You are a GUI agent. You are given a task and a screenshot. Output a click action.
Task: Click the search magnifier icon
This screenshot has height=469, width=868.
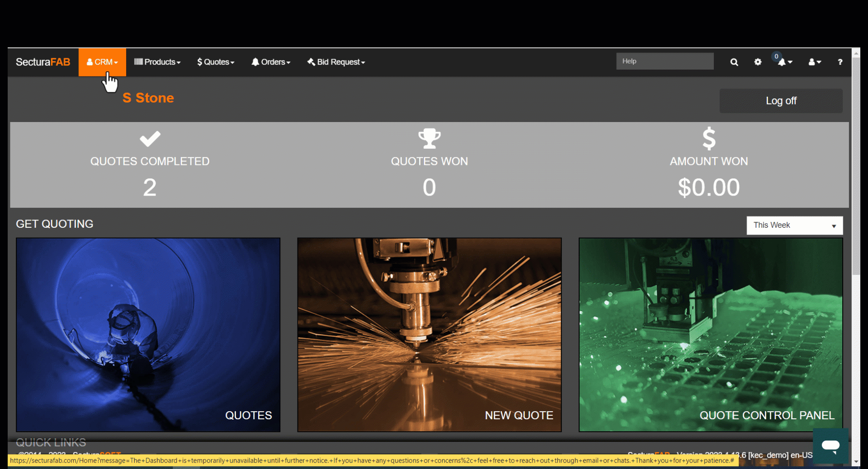pos(734,62)
